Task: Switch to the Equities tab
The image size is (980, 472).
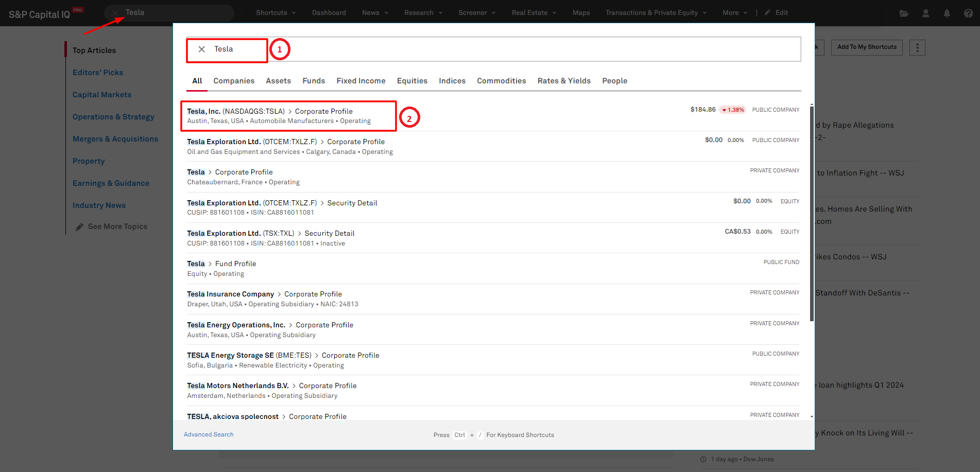Action: point(412,81)
